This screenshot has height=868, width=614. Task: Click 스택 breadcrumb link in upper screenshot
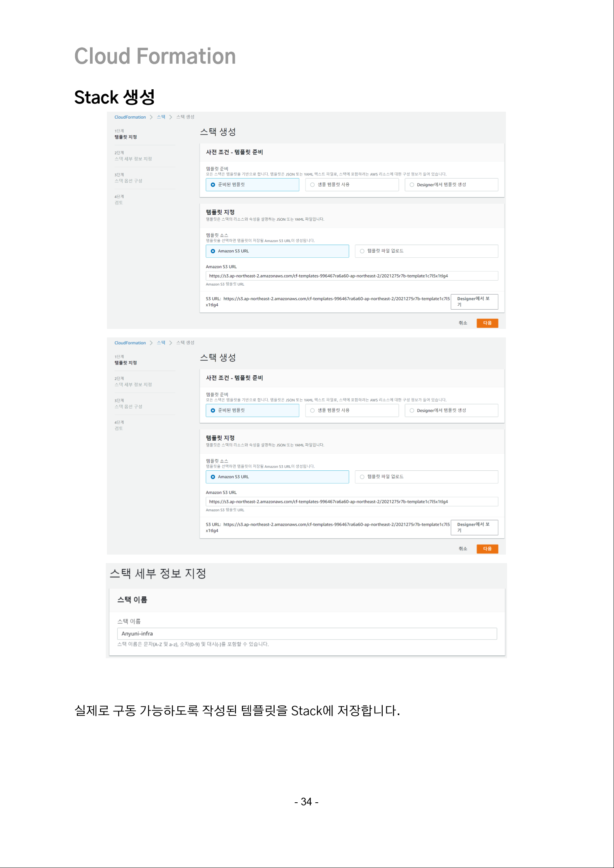[161, 117]
